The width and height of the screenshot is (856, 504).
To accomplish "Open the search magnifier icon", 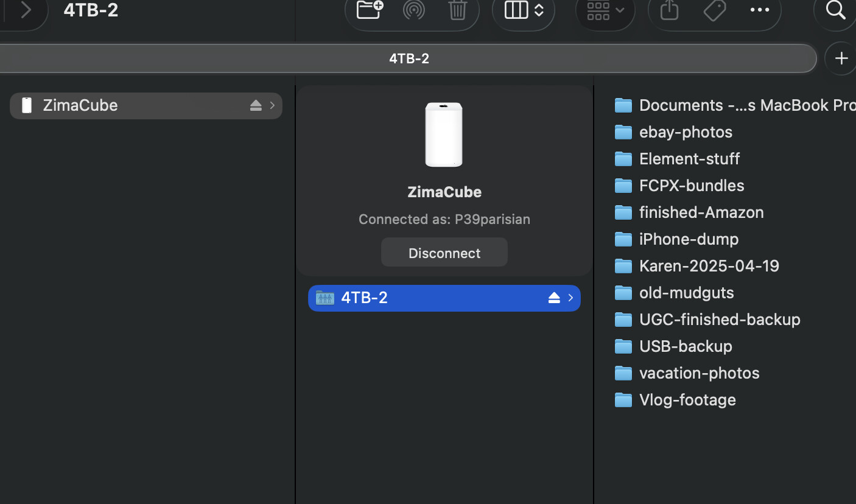I will [x=835, y=10].
